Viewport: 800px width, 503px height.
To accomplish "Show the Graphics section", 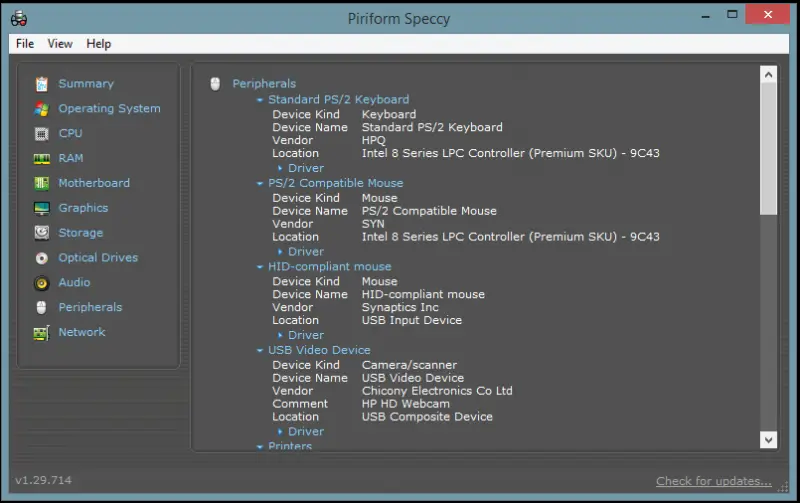I will [x=83, y=208].
